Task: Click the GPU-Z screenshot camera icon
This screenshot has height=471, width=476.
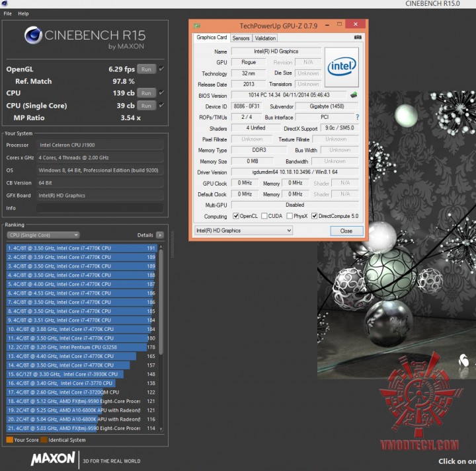Action: pyautogui.click(x=358, y=37)
